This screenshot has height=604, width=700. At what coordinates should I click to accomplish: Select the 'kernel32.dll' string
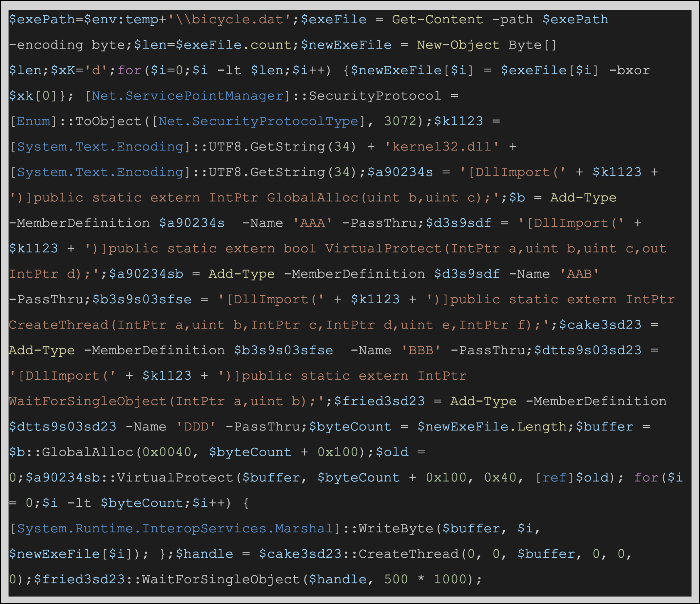441,147
